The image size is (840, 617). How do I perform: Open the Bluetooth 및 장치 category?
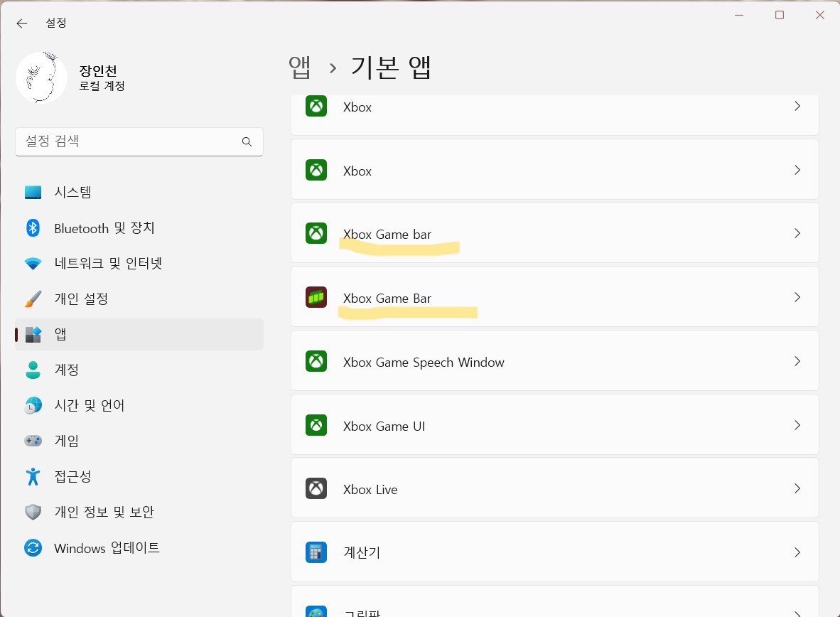point(139,228)
